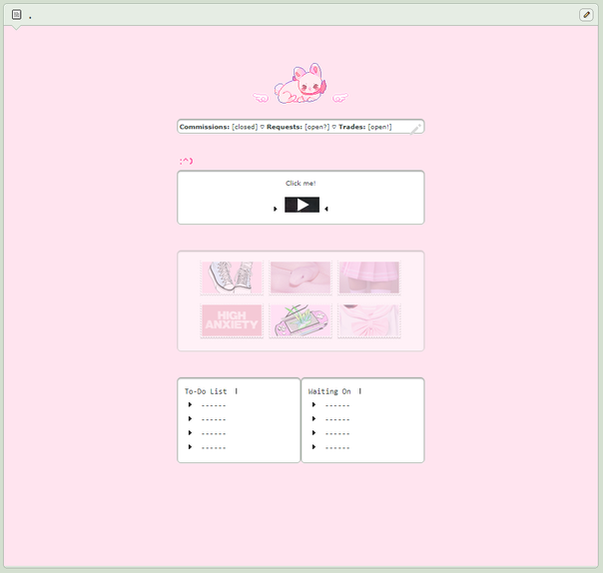Open the pink pleated skirt stamp

click(369, 278)
